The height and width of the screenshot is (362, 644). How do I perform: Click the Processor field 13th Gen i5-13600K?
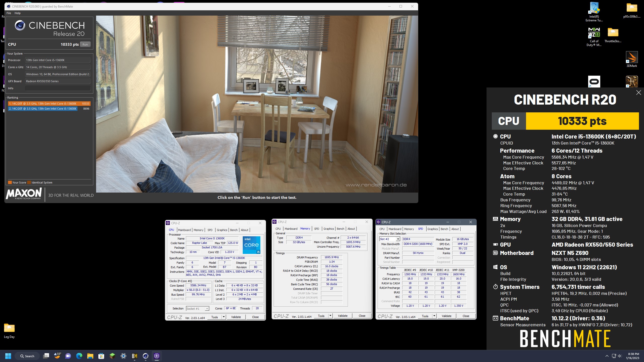(x=58, y=60)
